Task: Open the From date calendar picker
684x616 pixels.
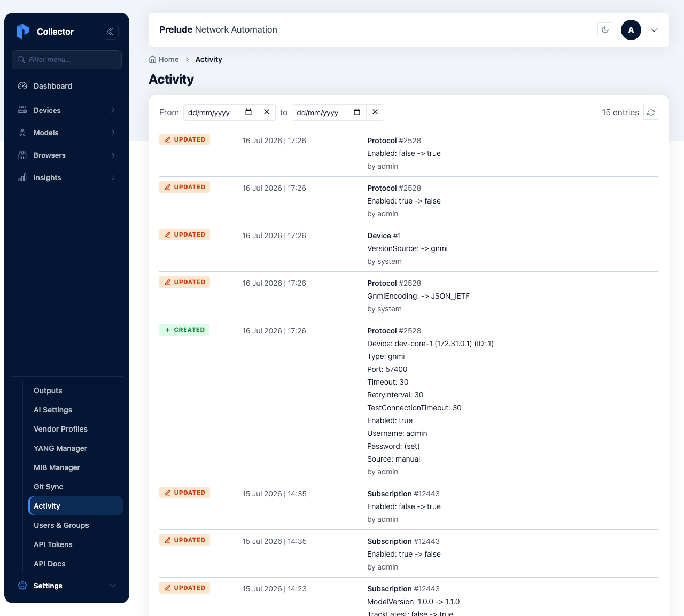Action: [x=248, y=112]
